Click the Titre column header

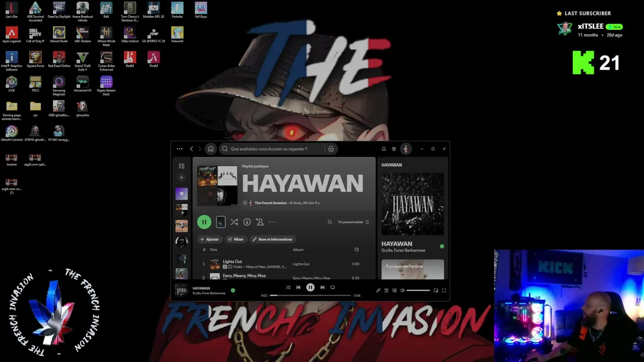click(x=213, y=249)
